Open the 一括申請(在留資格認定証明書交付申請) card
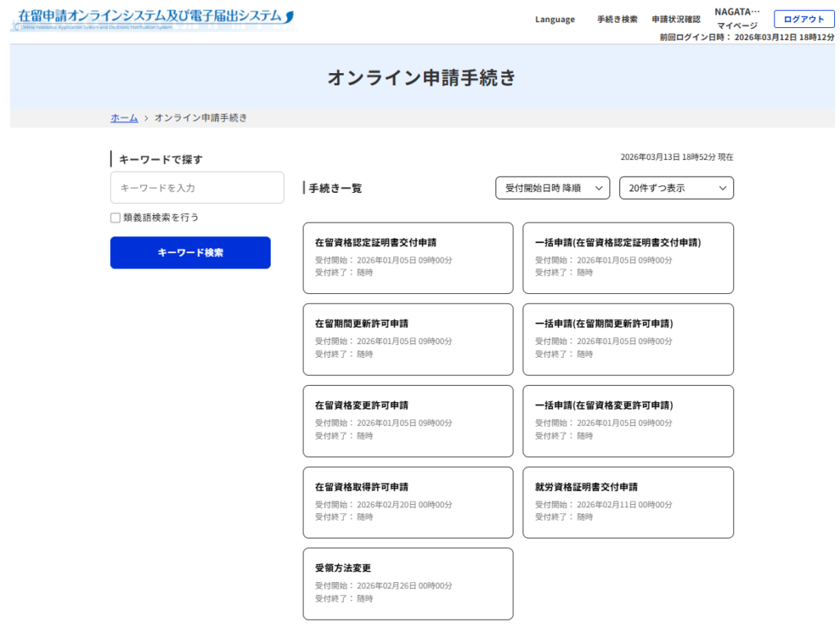 [x=628, y=258]
